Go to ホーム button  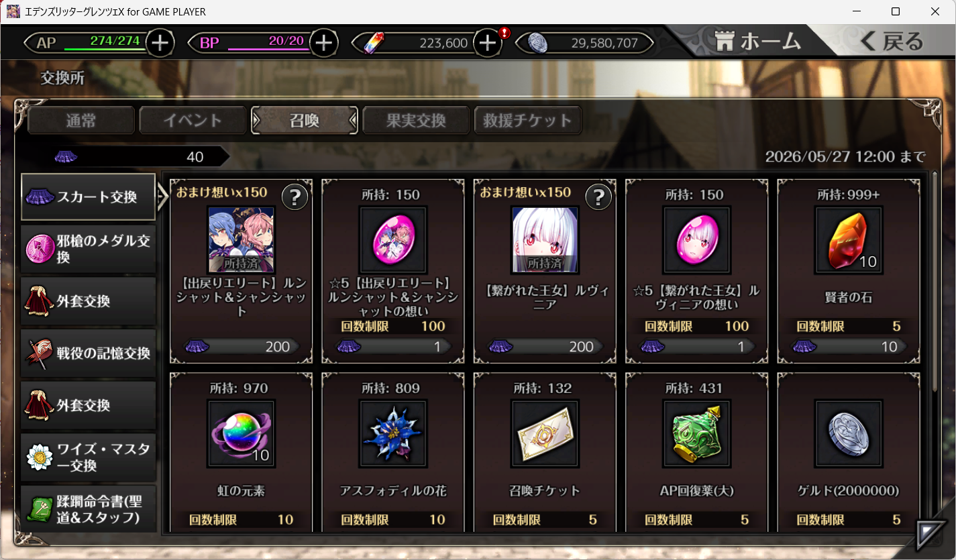click(758, 42)
